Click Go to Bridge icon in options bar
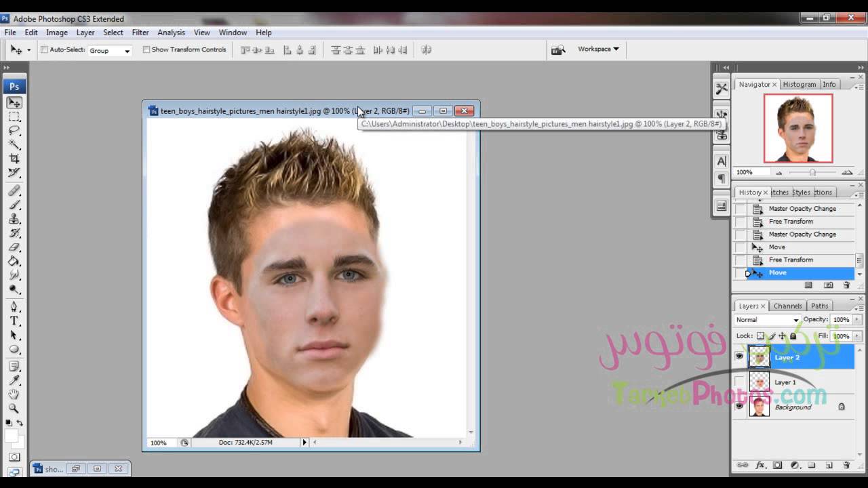Viewport: 868px width, 488px height. click(558, 50)
